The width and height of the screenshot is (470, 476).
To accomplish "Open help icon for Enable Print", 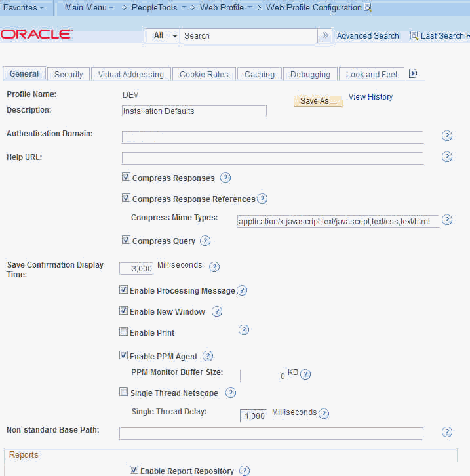I will [244, 330].
